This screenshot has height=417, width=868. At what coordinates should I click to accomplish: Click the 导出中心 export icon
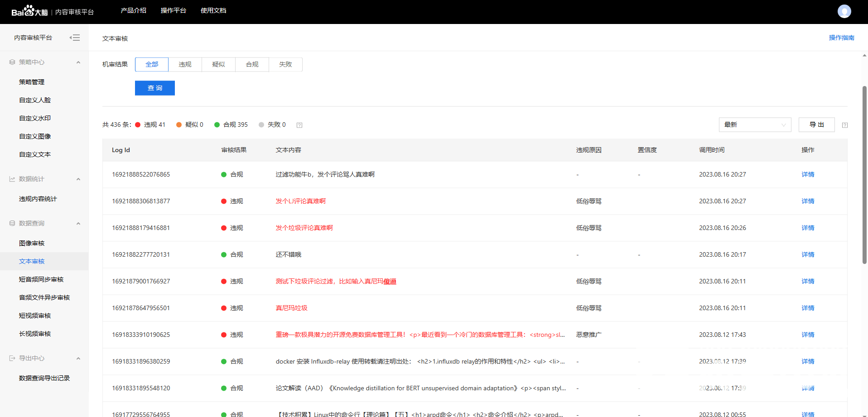12,358
